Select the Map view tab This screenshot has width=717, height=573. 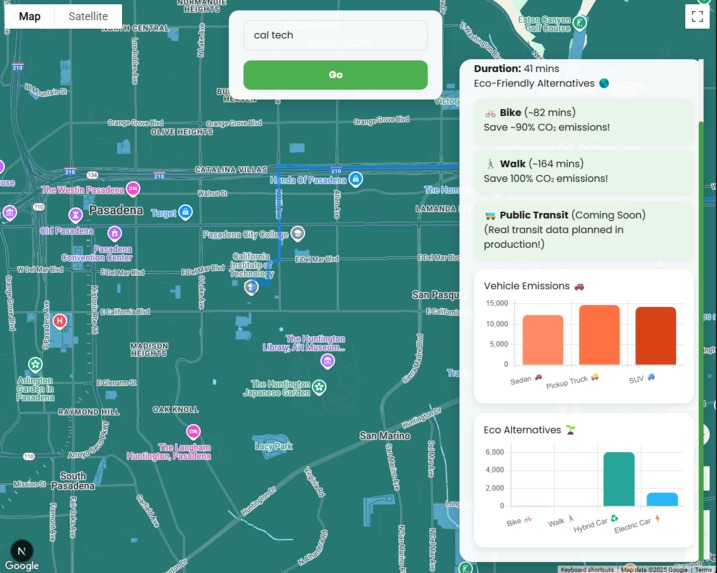(30, 16)
